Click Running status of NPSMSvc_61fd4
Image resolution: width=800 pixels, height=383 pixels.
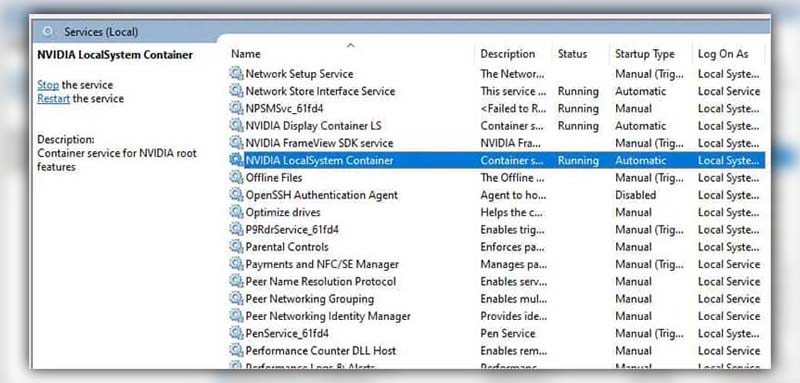(x=578, y=109)
